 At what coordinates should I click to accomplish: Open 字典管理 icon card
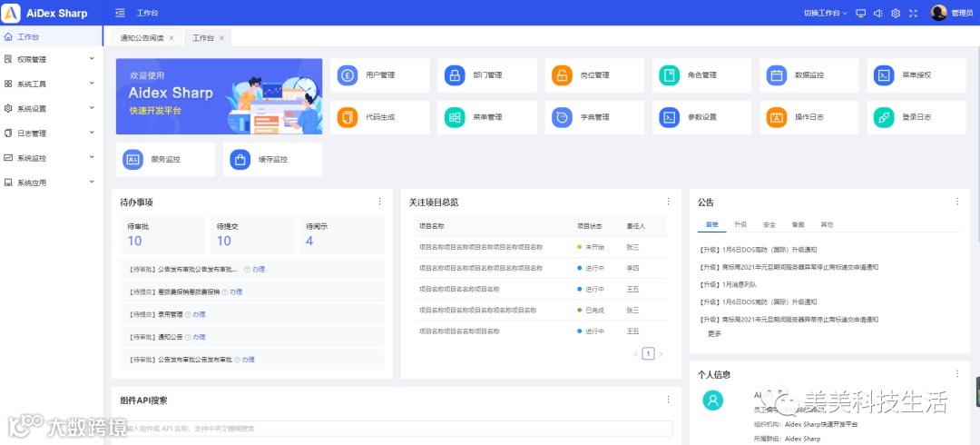(594, 117)
